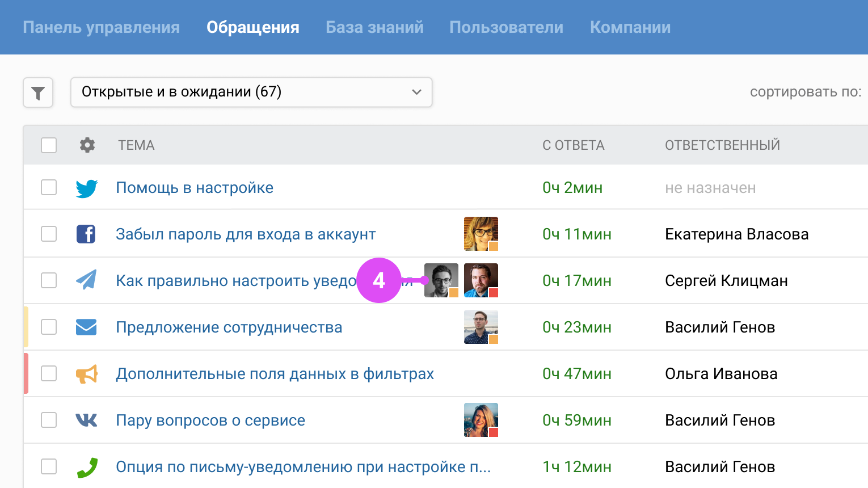The height and width of the screenshot is (488, 868).
Task: Open the ticket "Забыл пароль для входа в аккаунт"
Action: pos(246,234)
